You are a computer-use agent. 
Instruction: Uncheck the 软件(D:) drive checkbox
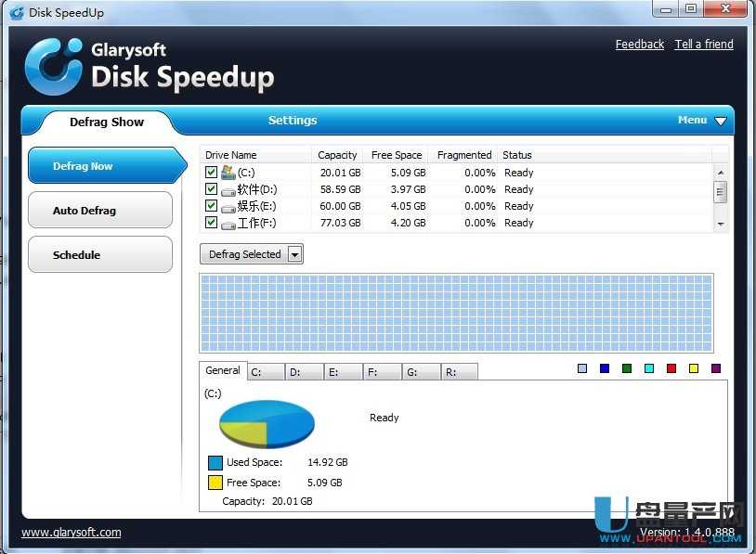(x=211, y=188)
